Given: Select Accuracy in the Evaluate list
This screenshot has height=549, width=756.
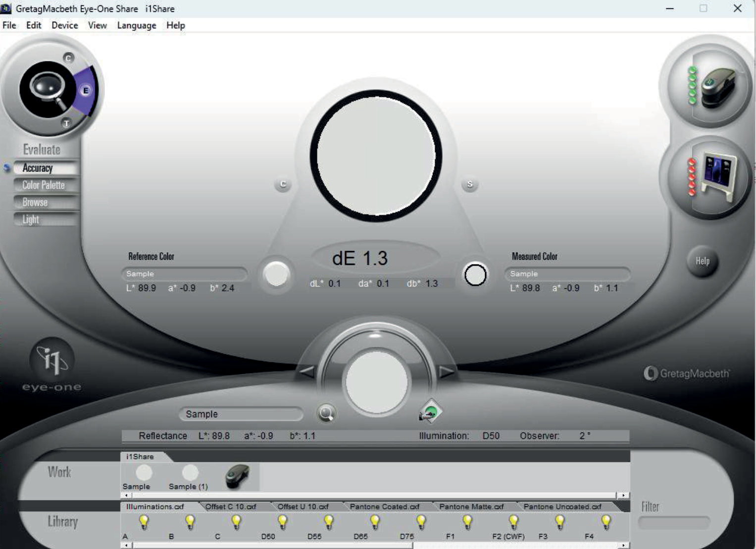Looking at the screenshot, I should 46,168.
